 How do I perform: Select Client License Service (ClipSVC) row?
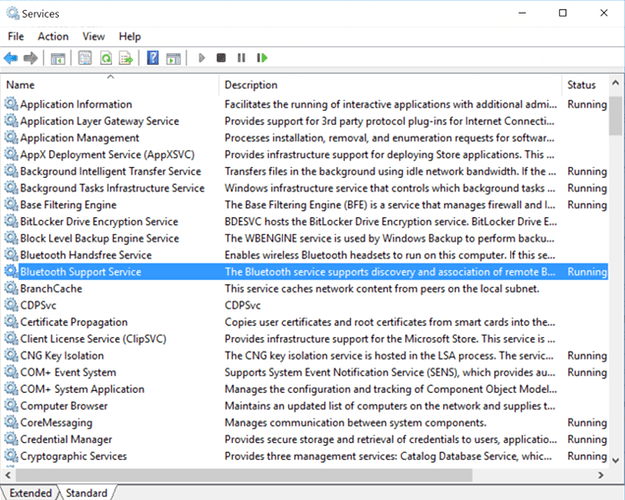(x=305, y=339)
